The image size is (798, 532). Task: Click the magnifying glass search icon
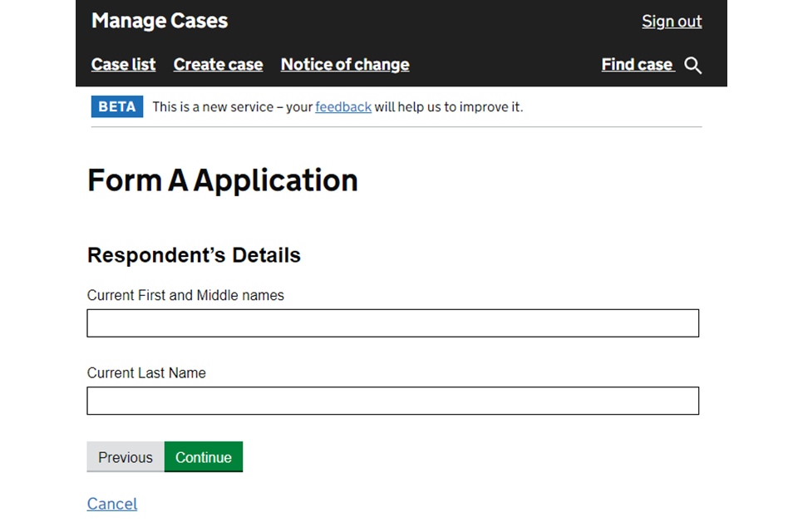693,66
